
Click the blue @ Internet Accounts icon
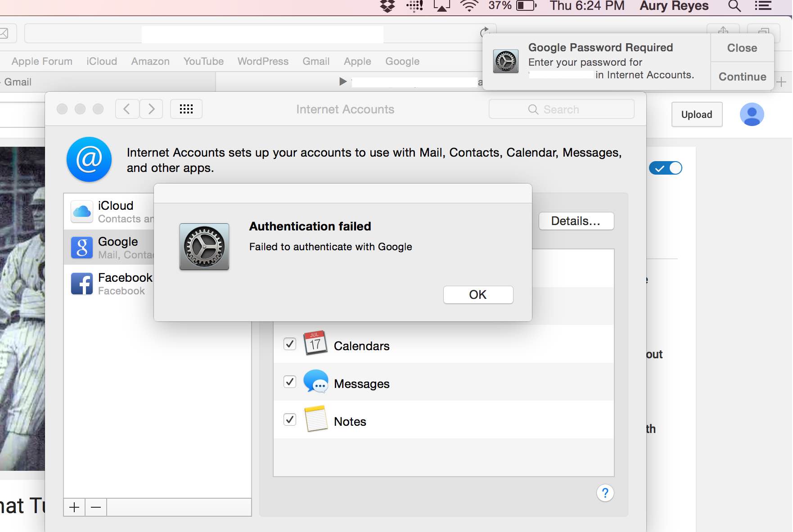89,159
